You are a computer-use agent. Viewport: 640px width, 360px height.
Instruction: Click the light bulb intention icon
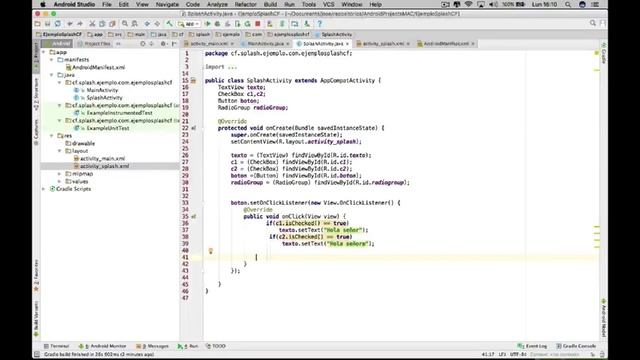click(x=211, y=251)
